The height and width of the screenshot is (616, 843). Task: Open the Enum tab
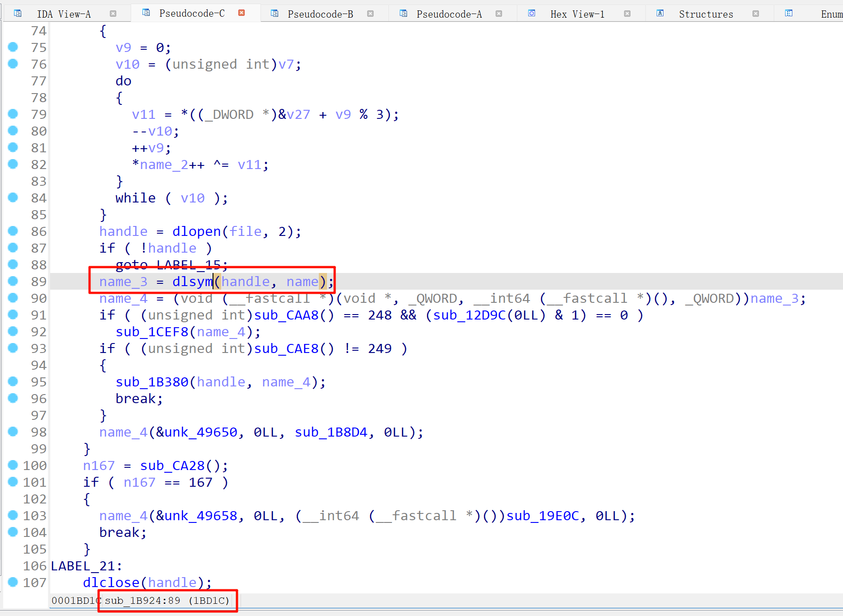(831, 14)
